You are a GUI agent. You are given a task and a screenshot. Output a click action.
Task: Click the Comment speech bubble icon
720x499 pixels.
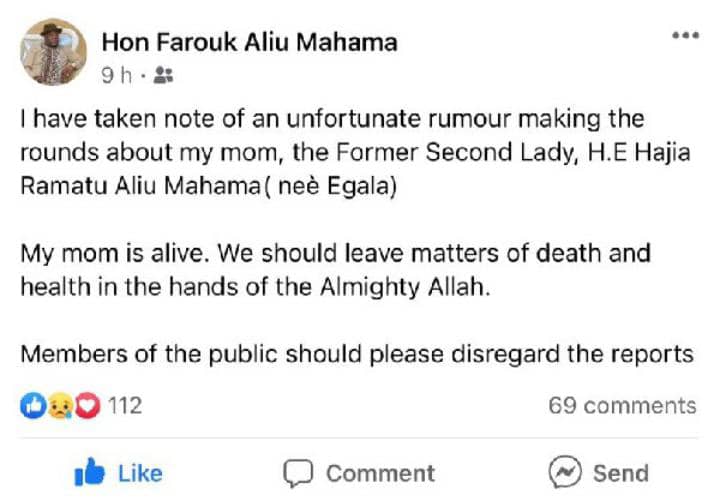[x=298, y=473]
